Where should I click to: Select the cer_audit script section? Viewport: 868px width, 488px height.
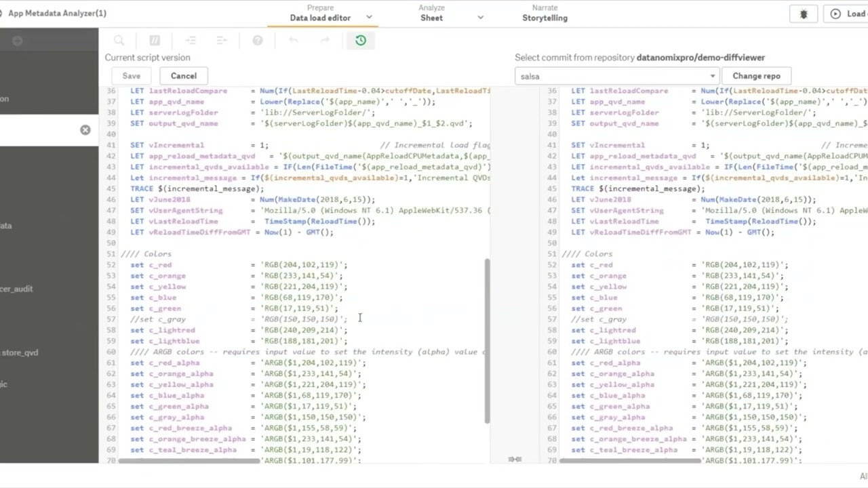tap(16, 289)
